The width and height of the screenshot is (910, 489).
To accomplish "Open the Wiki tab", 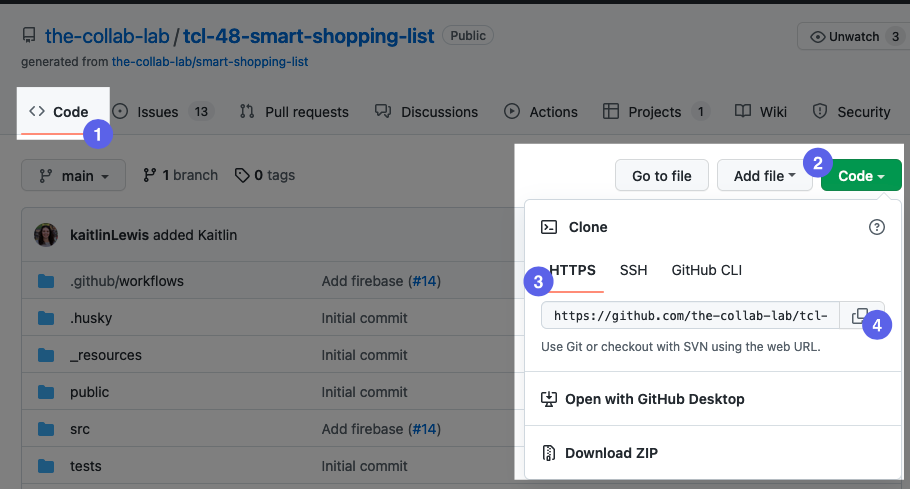I will pos(760,111).
